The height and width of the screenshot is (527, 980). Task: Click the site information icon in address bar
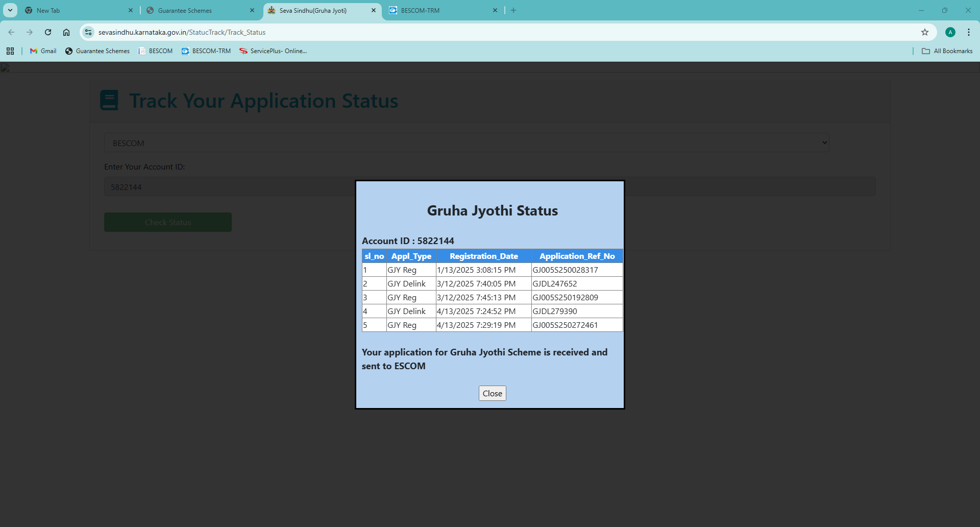88,32
